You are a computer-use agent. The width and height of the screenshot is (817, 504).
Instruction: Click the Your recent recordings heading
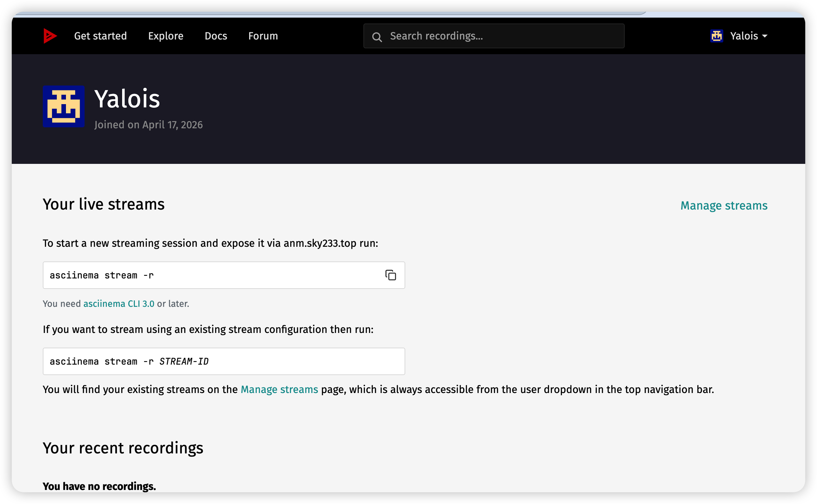pyautogui.click(x=123, y=448)
